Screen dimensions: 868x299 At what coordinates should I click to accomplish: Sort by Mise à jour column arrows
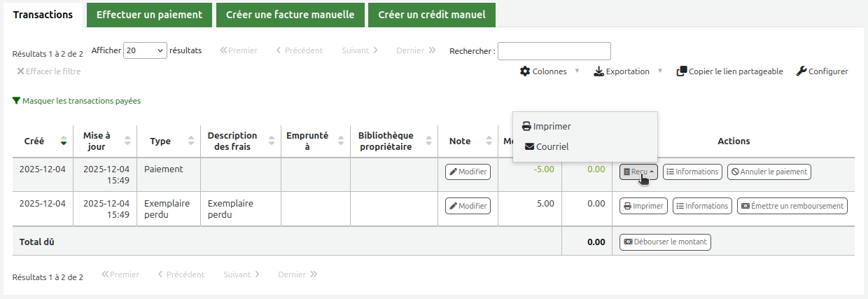coord(127,141)
